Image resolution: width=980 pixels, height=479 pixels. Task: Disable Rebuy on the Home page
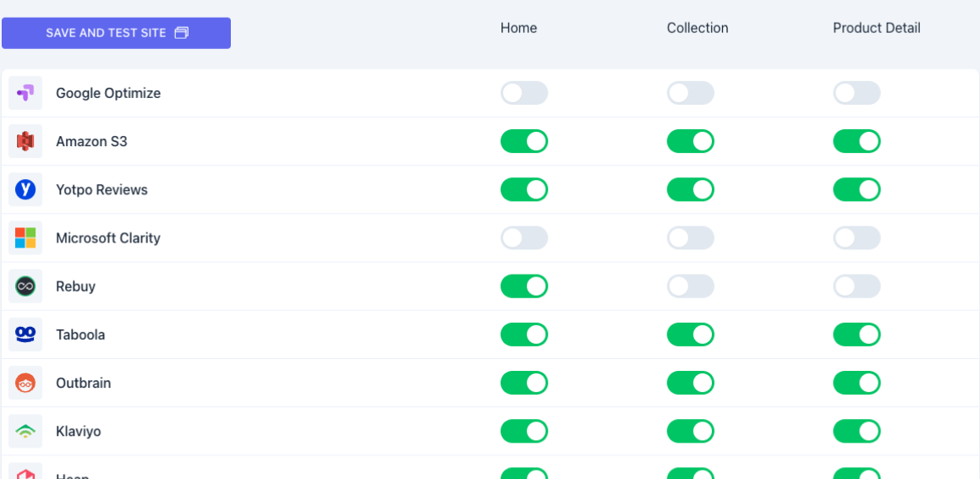523,286
